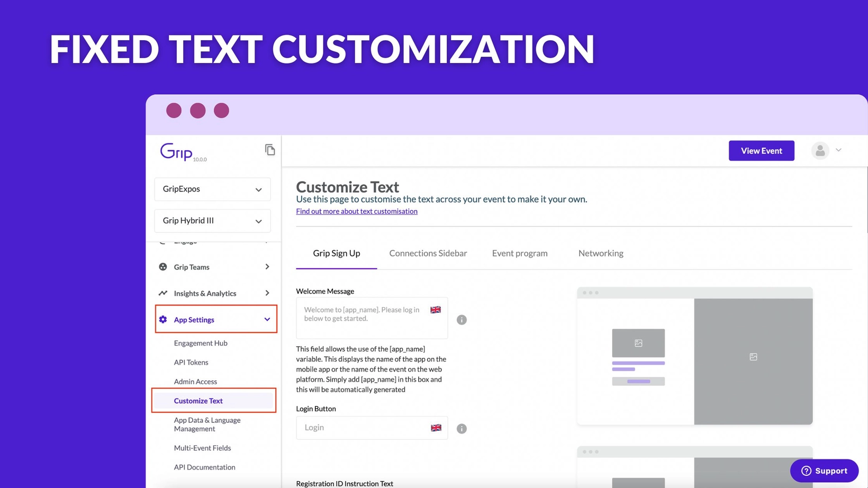868x488 pixels.
Task: Open API Tokens in the sidebar
Action: coord(191,363)
